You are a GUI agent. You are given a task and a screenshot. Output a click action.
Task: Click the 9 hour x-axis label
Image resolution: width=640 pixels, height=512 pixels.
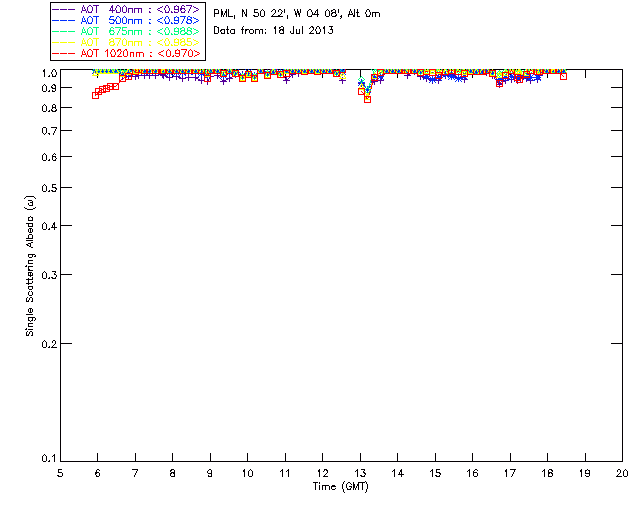coord(210,473)
